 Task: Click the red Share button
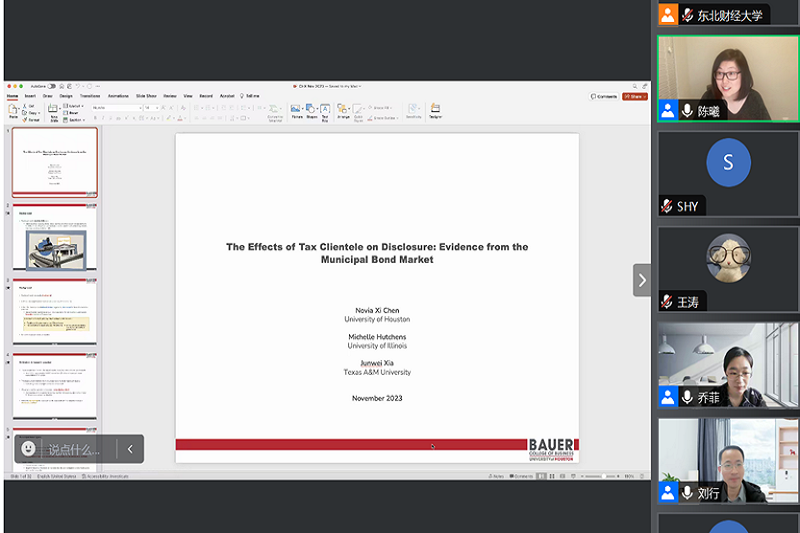(x=634, y=96)
